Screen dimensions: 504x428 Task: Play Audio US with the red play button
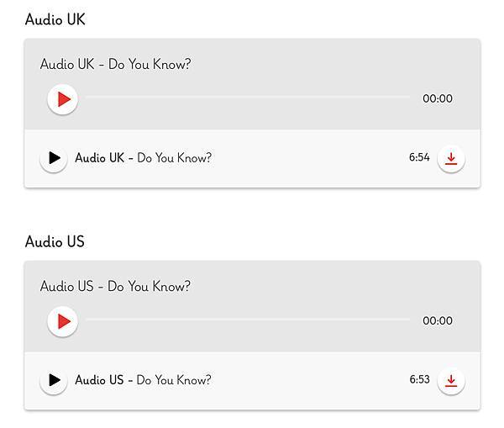click(x=63, y=321)
